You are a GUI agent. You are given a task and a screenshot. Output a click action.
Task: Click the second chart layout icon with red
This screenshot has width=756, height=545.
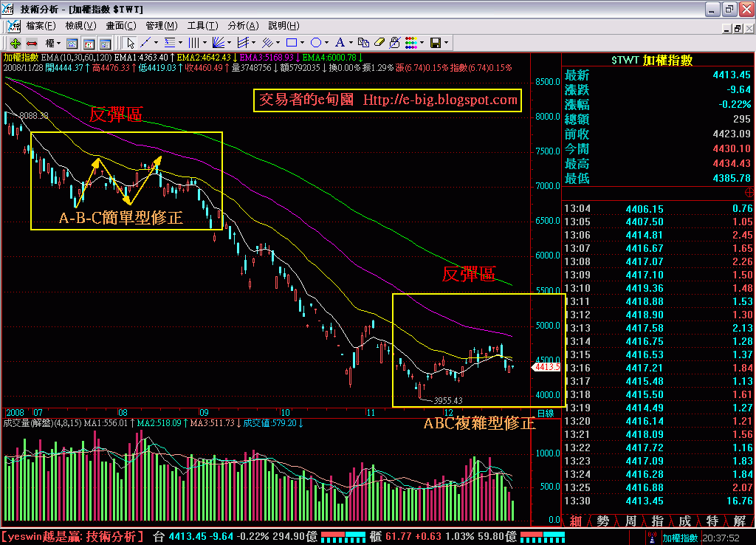[89, 44]
